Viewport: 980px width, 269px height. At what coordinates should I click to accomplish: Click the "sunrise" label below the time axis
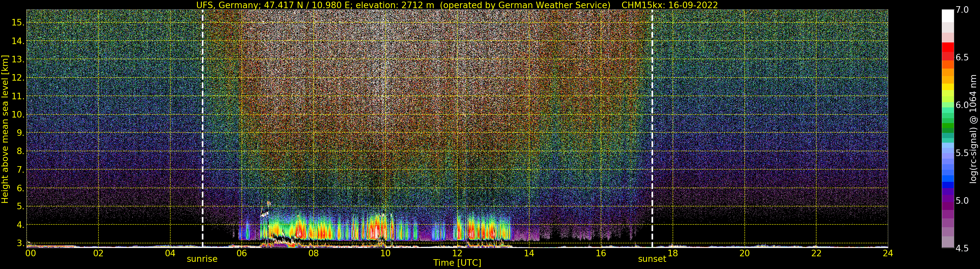tap(202, 259)
